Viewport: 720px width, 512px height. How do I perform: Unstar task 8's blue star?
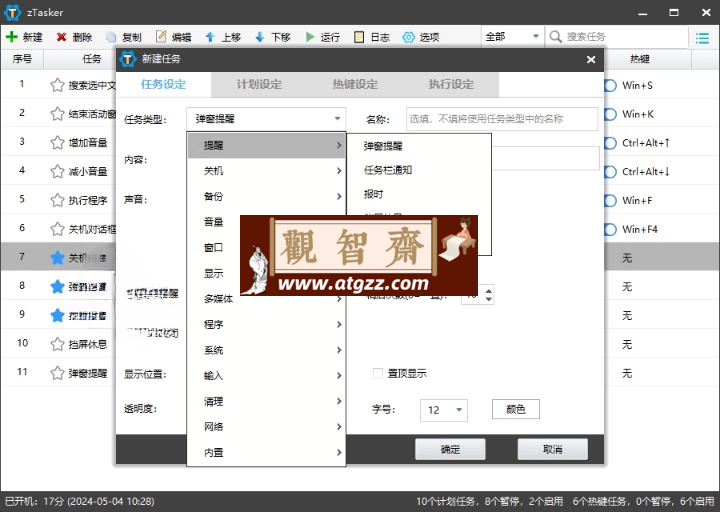pos(57,287)
